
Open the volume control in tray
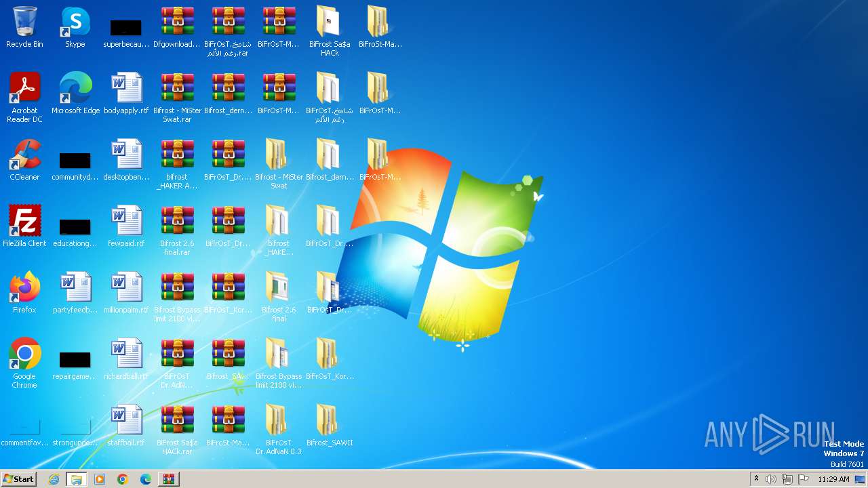[771, 479]
